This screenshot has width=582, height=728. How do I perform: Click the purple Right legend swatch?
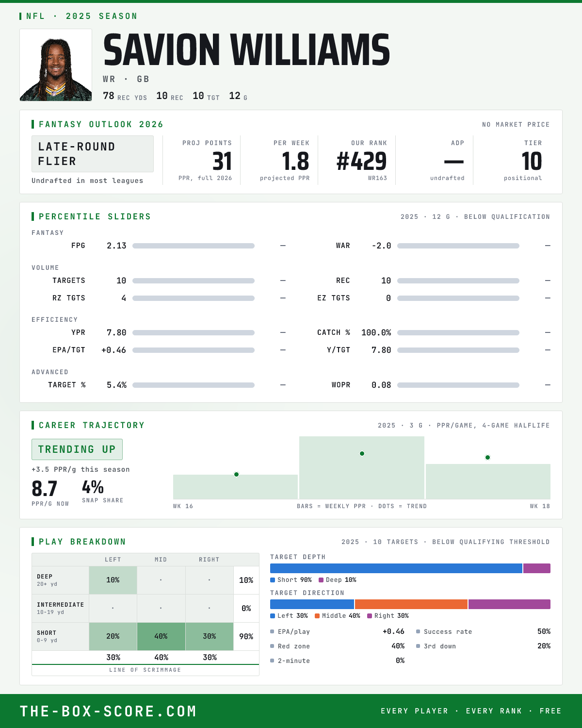[370, 616]
